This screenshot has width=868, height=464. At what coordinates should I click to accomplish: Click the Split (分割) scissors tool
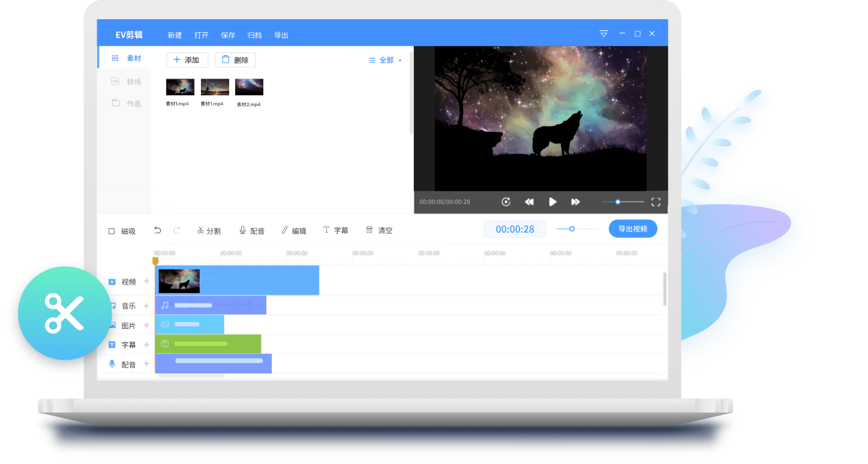coord(208,231)
